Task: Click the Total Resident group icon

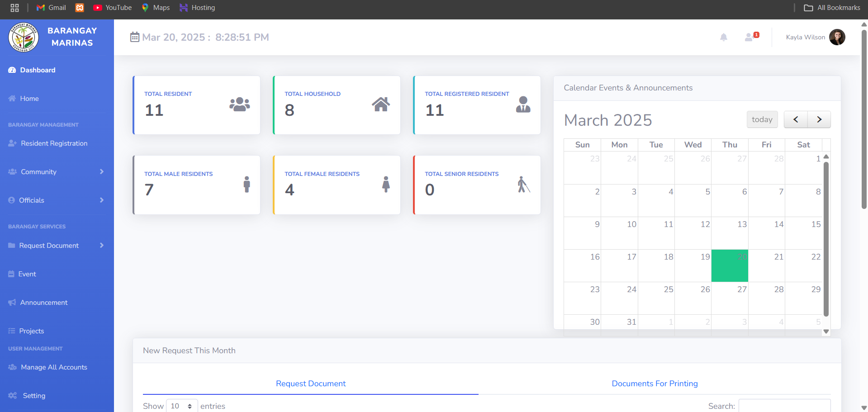Action: [239, 104]
